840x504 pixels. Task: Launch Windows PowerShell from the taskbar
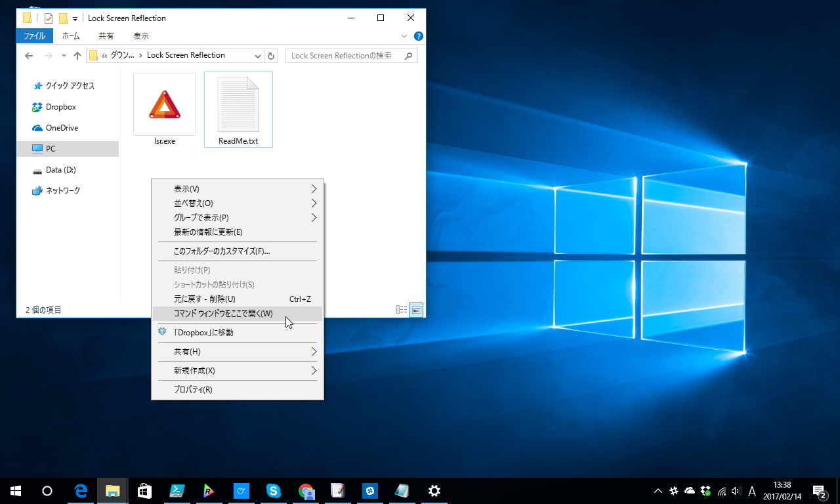click(177, 491)
